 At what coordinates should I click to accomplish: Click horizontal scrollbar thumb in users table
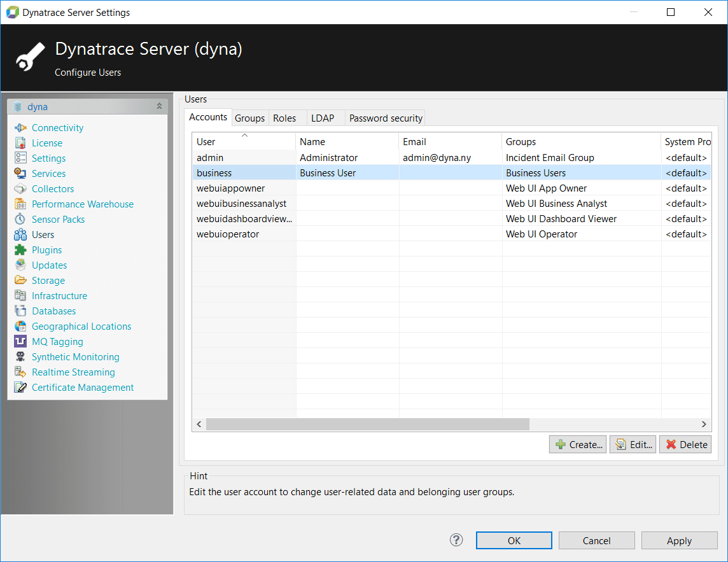[368, 424]
